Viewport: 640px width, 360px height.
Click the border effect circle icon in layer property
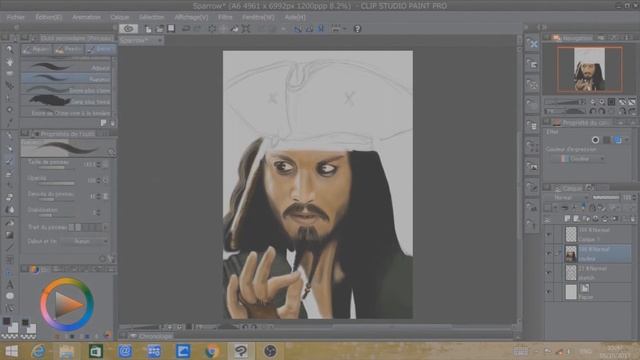click(x=596, y=140)
